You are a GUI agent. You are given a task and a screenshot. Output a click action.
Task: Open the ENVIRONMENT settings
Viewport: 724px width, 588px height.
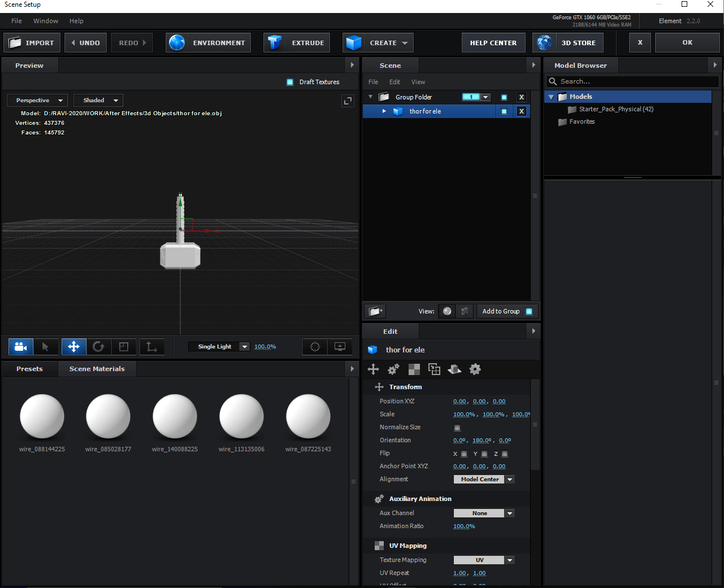pos(208,43)
